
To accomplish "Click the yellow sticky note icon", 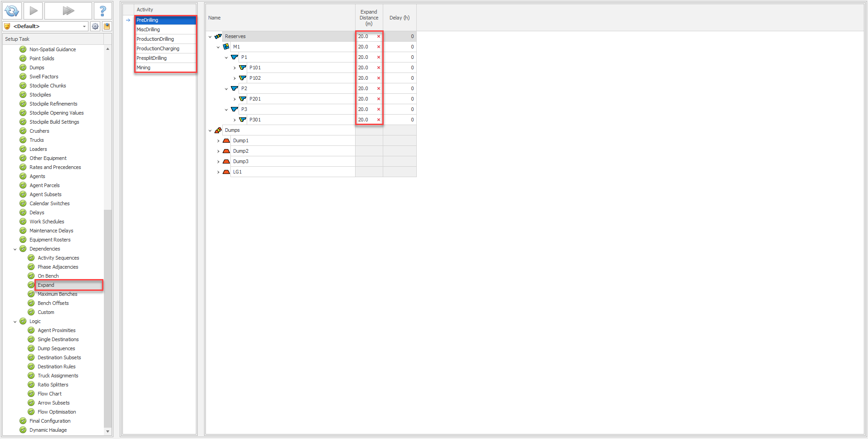I will point(107,26).
